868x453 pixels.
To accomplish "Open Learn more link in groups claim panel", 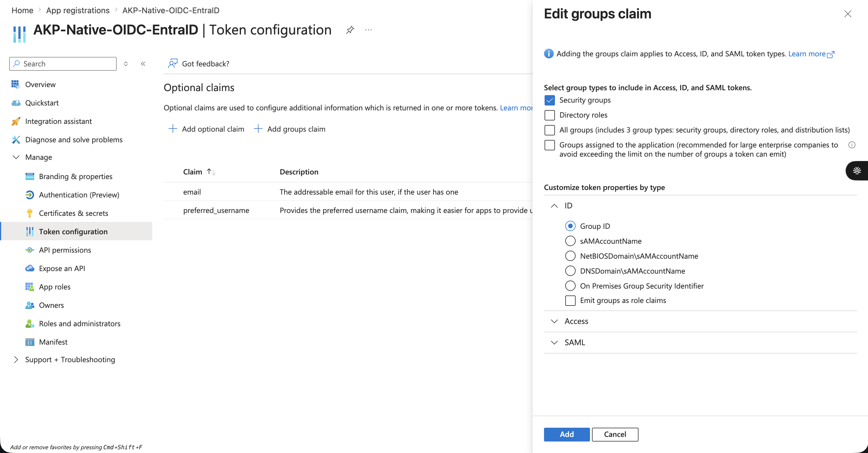I will [811, 54].
